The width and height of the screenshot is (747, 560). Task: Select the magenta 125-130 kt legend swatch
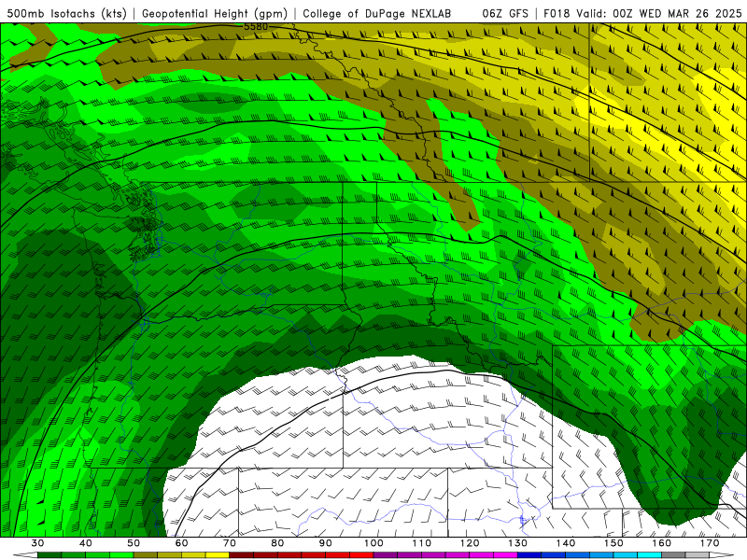(x=505, y=555)
